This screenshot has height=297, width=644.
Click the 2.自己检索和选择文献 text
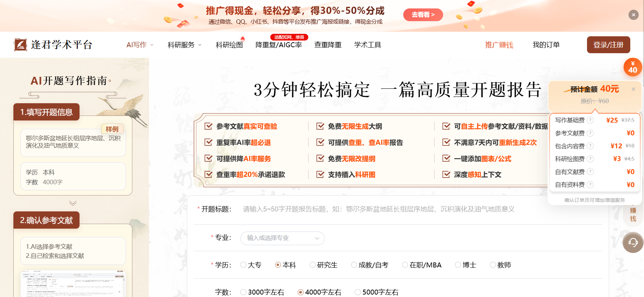(x=55, y=256)
